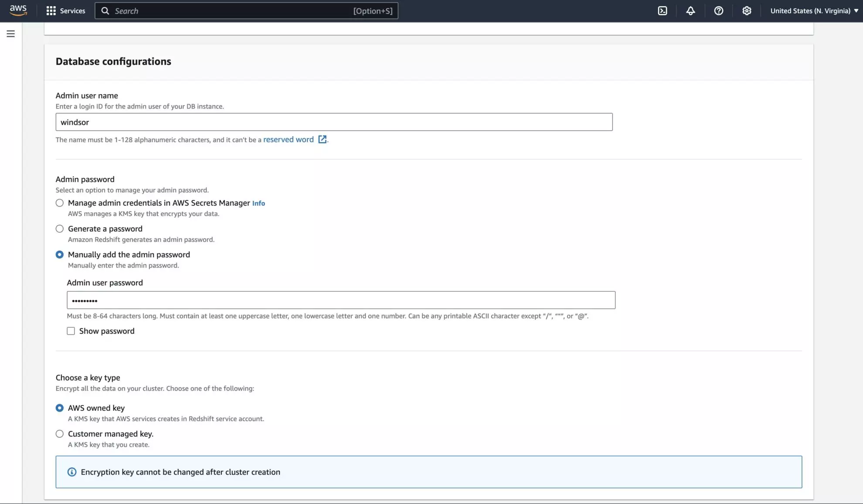Select AWS owned key option
Screen dimensions: 863x504
(60, 408)
